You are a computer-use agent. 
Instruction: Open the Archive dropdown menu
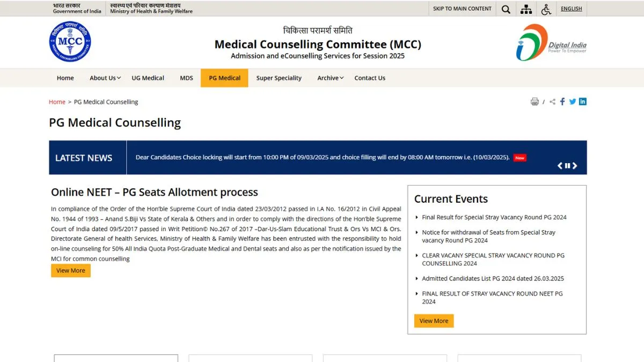point(329,78)
